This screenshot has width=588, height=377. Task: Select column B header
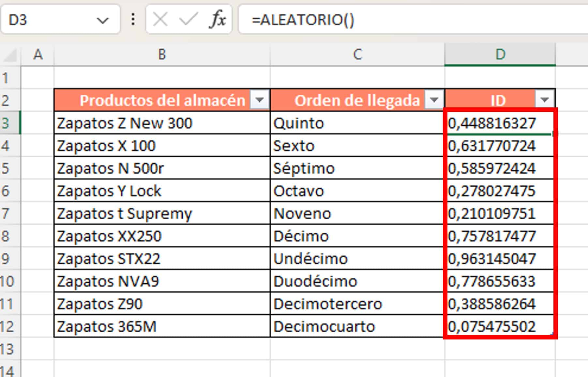pos(162,55)
